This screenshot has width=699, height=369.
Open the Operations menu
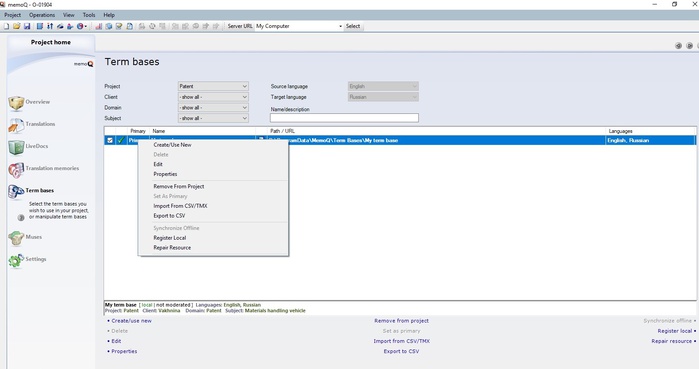coord(42,15)
